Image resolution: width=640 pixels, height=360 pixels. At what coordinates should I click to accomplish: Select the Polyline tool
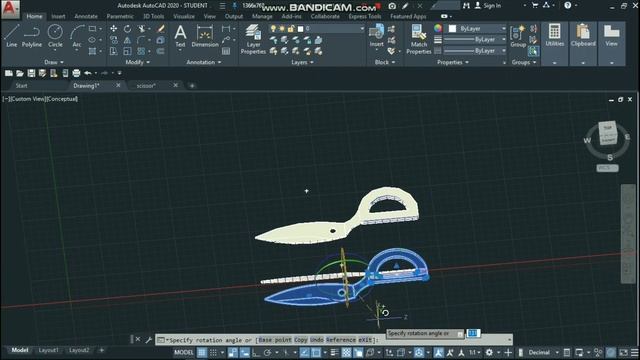[31, 36]
